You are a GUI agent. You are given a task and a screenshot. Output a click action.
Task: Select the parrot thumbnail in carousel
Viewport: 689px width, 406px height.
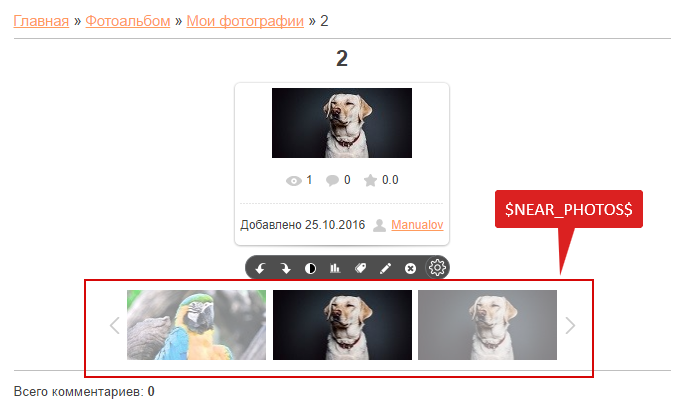196,325
